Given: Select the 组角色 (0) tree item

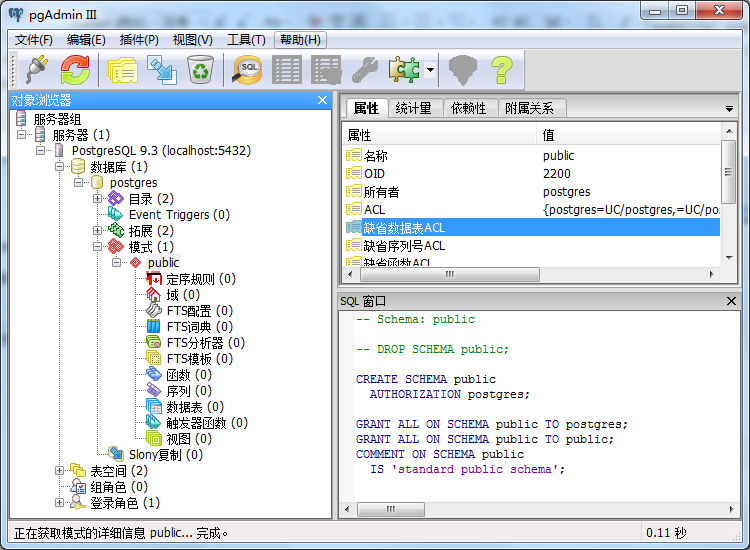Looking at the screenshot, I should point(119,487).
